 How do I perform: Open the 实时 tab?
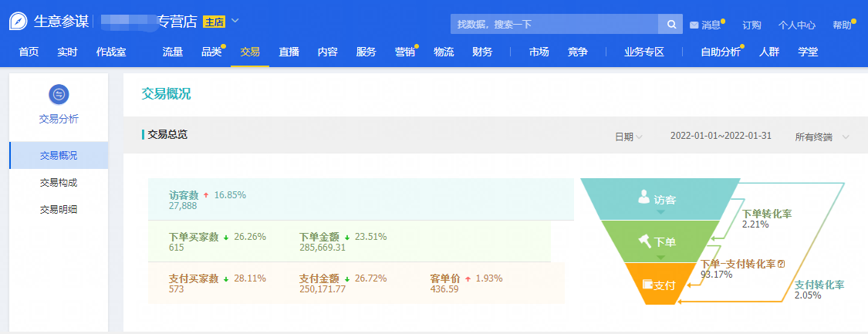coord(68,52)
